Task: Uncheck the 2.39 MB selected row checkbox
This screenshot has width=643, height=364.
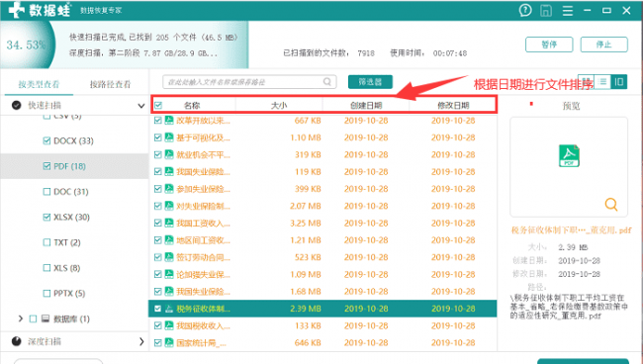Action: tap(158, 309)
